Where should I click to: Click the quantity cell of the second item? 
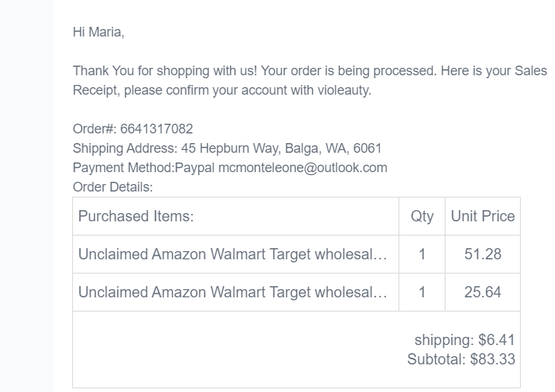(422, 292)
